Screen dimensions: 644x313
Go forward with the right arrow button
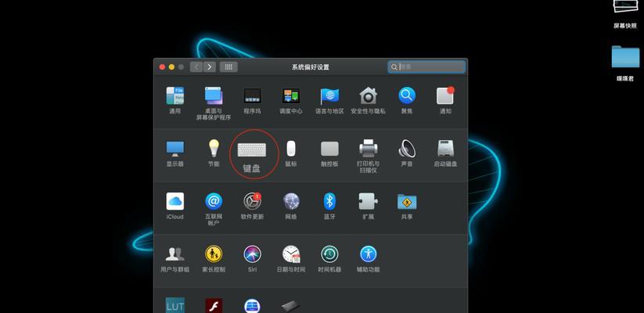tap(210, 67)
